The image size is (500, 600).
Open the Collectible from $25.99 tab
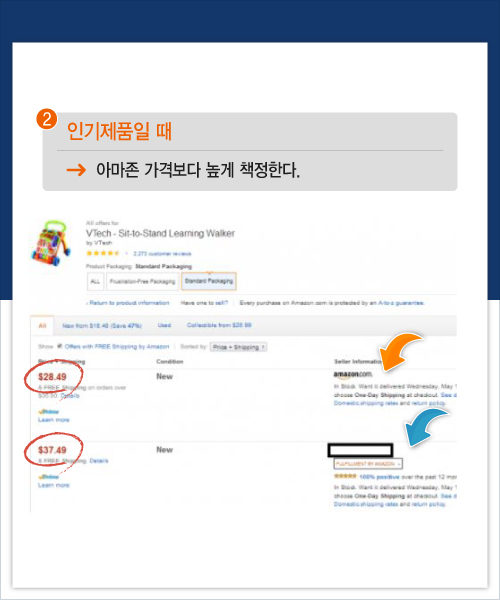click(219, 325)
